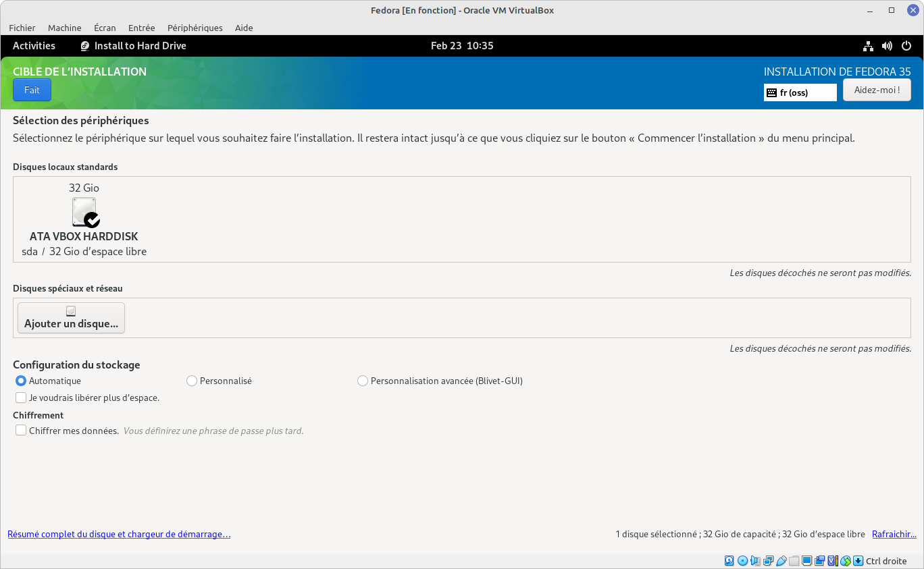Click the 1 disque sélectionné summary text
Image resolution: width=924 pixels, height=569 pixels.
[740, 534]
